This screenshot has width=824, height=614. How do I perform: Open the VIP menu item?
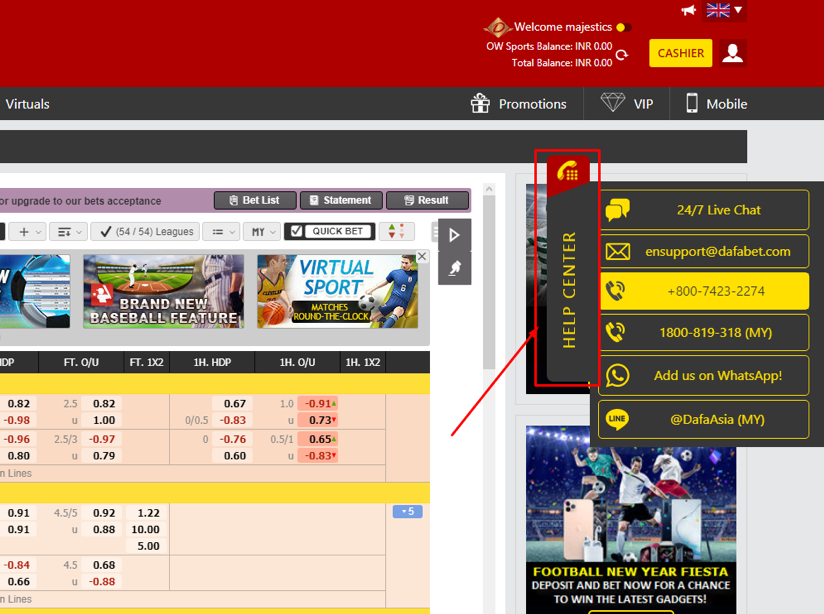pyautogui.click(x=627, y=104)
